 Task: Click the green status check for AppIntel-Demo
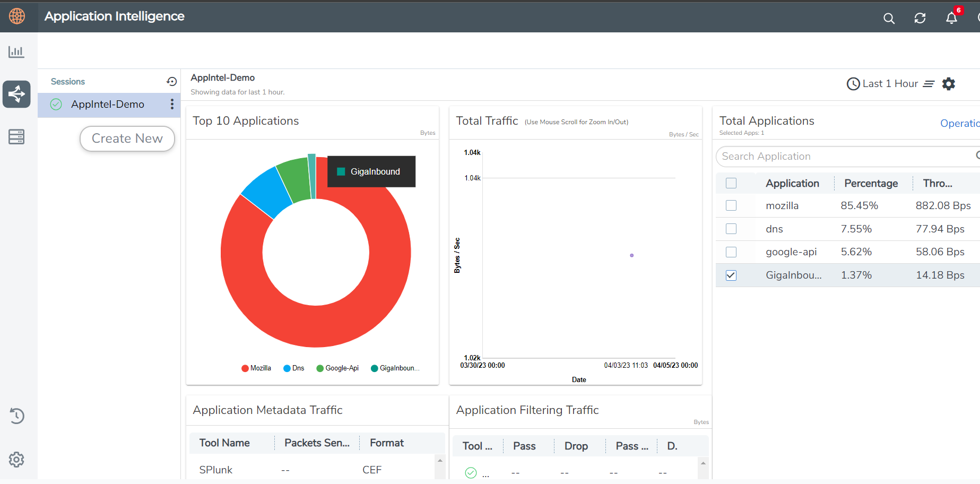pyautogui.click(x=56, y=105)
